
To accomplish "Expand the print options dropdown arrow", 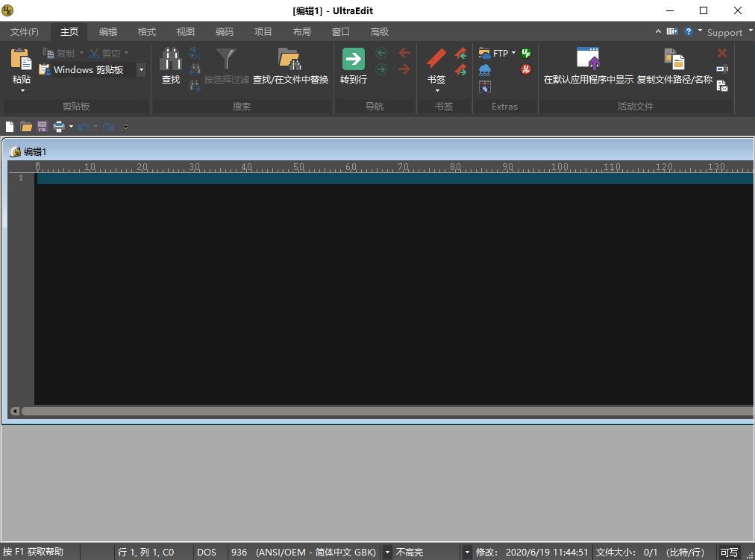I will click(72, 127).
